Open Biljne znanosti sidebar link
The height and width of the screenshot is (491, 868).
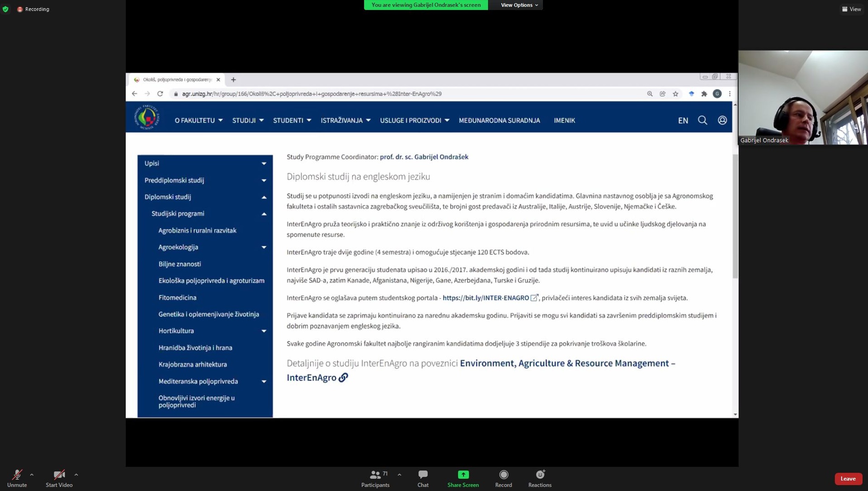(x=179, y=264)
